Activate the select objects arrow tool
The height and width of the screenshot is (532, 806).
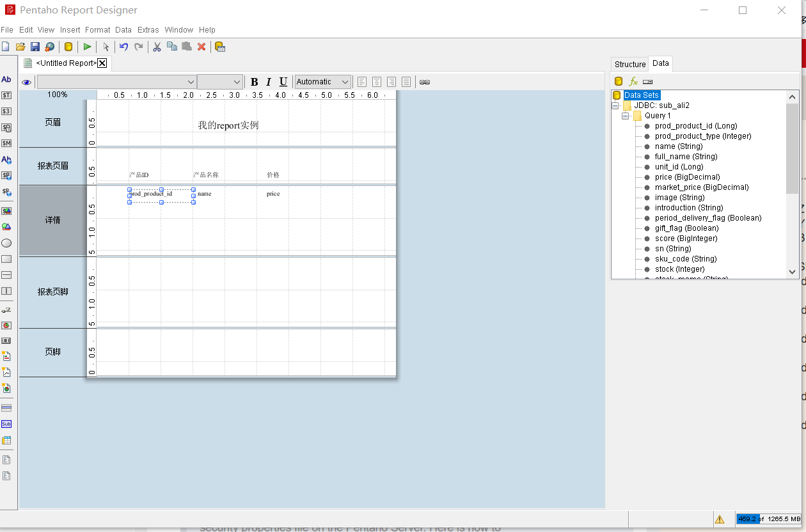[x=106, y=47]
